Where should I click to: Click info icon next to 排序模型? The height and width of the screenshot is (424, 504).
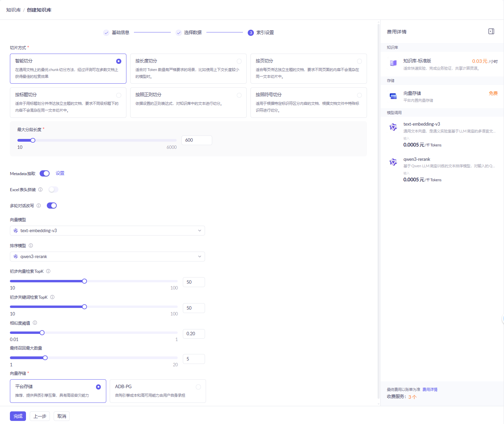pos(31,245)
